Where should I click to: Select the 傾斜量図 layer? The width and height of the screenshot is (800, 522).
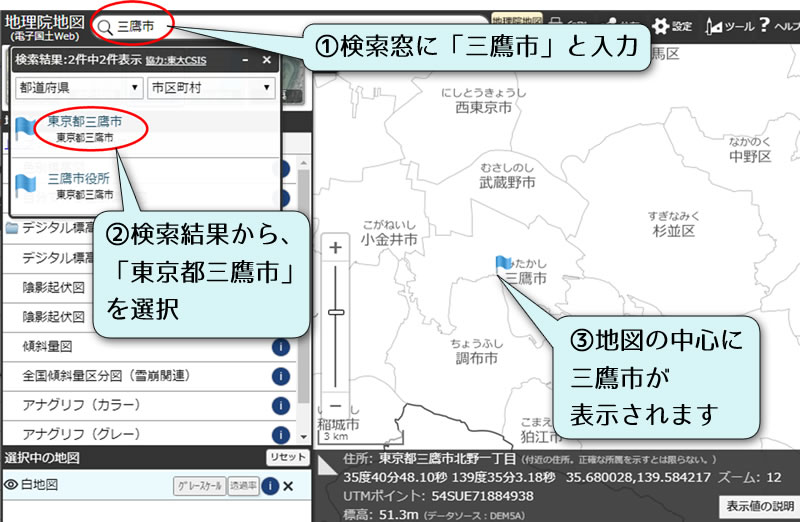point(47,346)
